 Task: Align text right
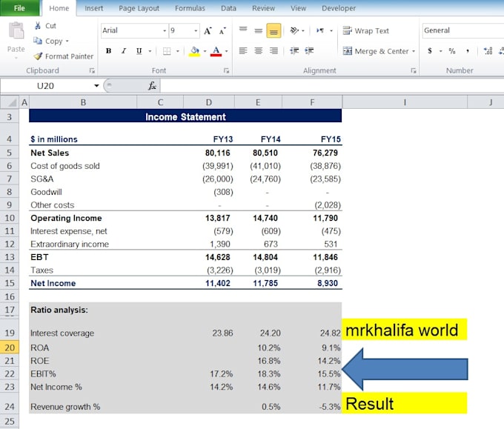point(273,51)
